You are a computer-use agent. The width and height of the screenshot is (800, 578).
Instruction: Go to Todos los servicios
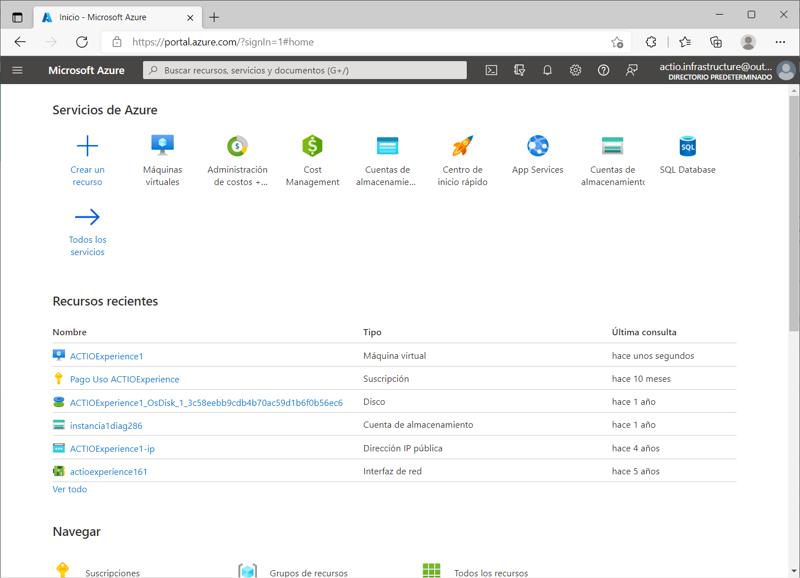pos(87,217)
